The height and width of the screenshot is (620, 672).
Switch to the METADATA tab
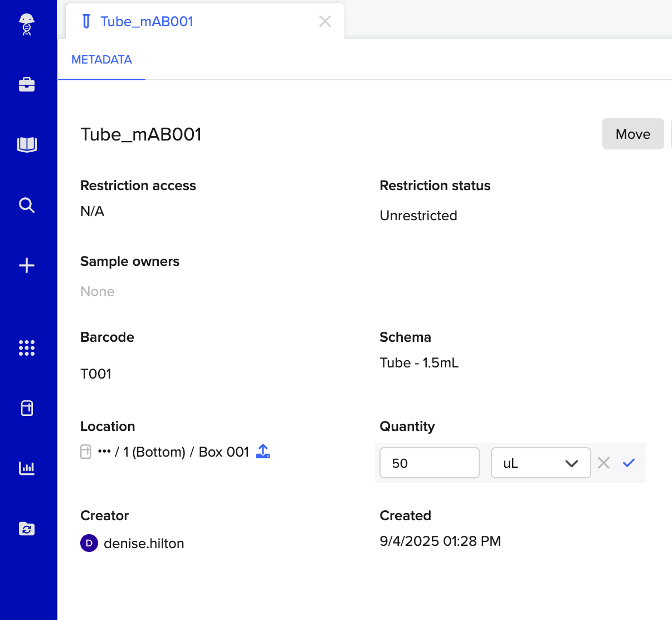pyautogui.click(x=101, y=60)
